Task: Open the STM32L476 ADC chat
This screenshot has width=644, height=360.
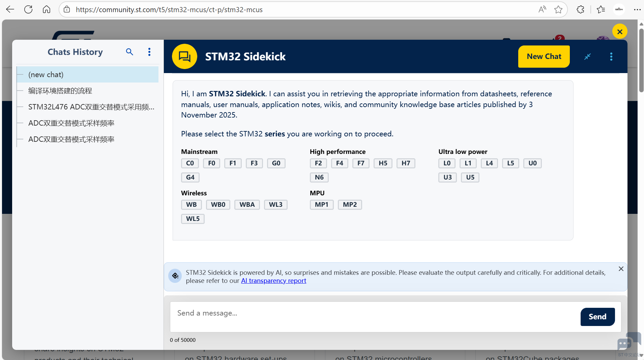Action: coord(88,107)
